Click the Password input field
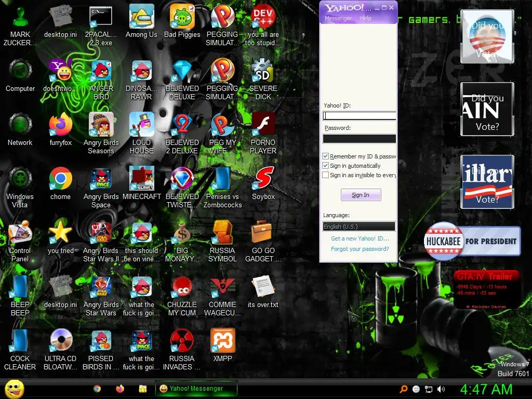This screenshot has width=532, height=399. click(x=360, y=138)
